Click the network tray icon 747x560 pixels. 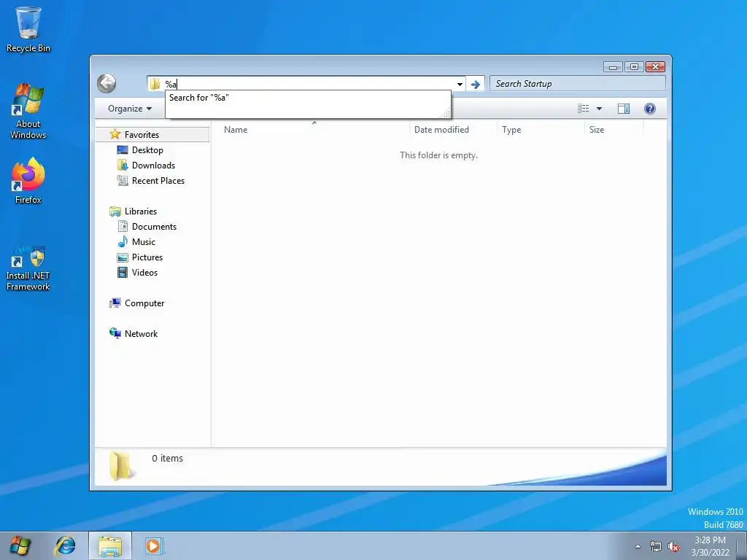click(656, 546)
